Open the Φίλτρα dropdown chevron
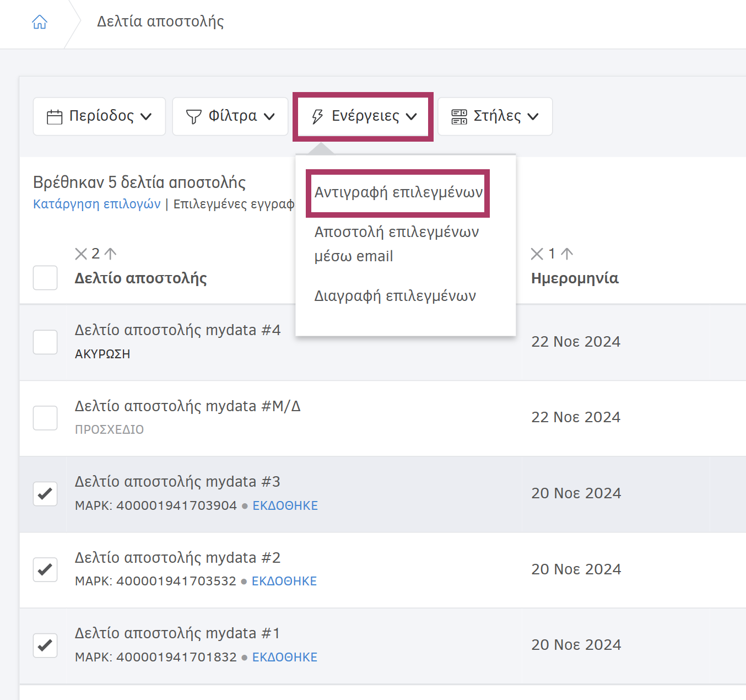The width and height of the screenshot is (746, 700). coord(269,117)
